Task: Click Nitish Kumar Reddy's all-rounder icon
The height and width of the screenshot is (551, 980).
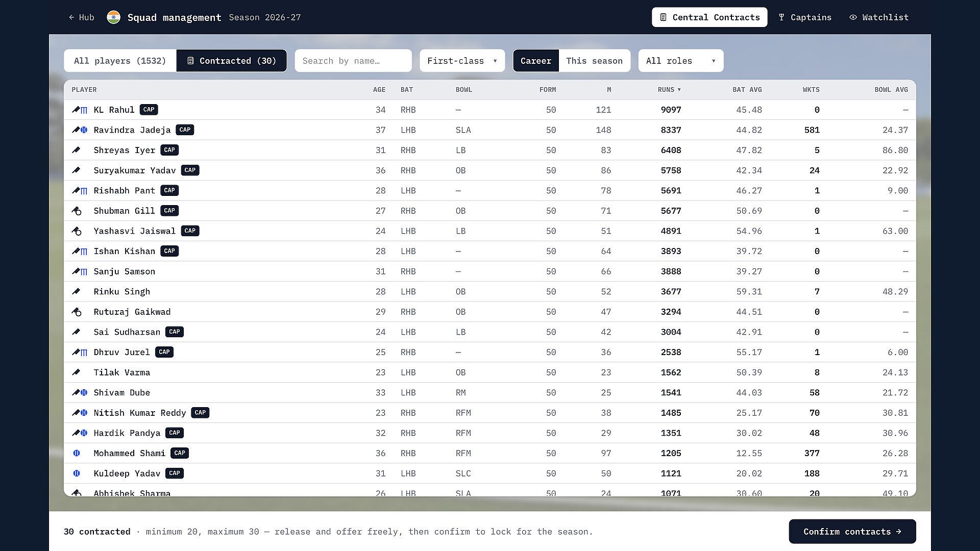Action: [x=80, y=413]
